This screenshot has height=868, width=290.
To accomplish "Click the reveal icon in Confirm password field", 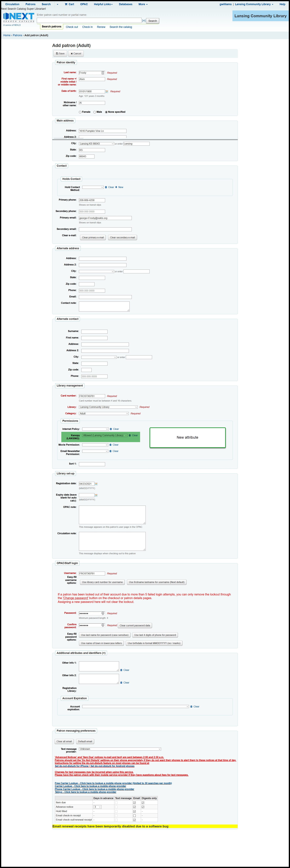I will tap(103, 625).
